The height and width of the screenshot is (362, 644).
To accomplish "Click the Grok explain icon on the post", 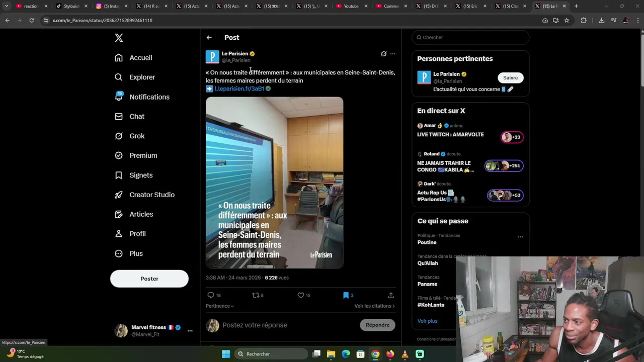I will coord(384,54).
